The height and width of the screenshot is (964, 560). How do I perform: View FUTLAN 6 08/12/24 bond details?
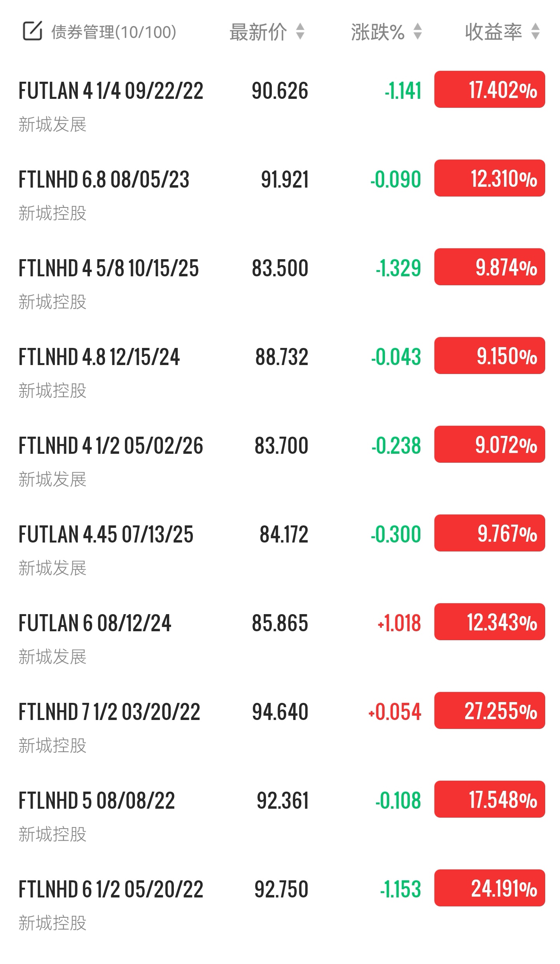coord(95,623)
